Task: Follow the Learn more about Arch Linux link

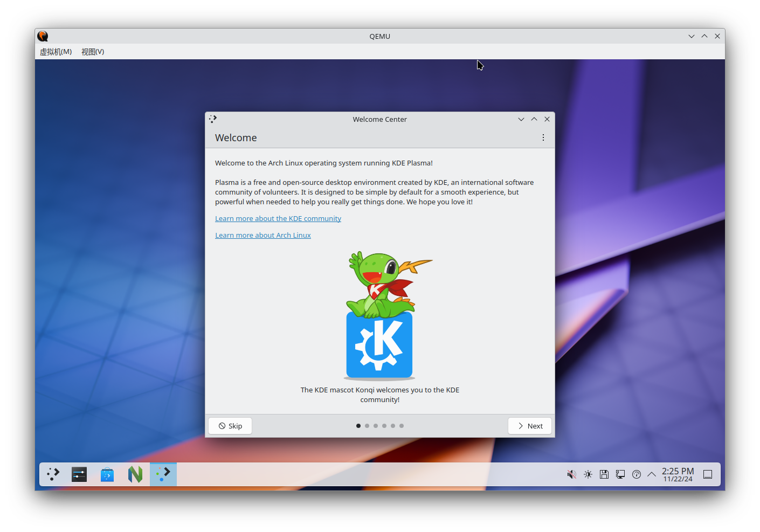Action: coord(263,235)
